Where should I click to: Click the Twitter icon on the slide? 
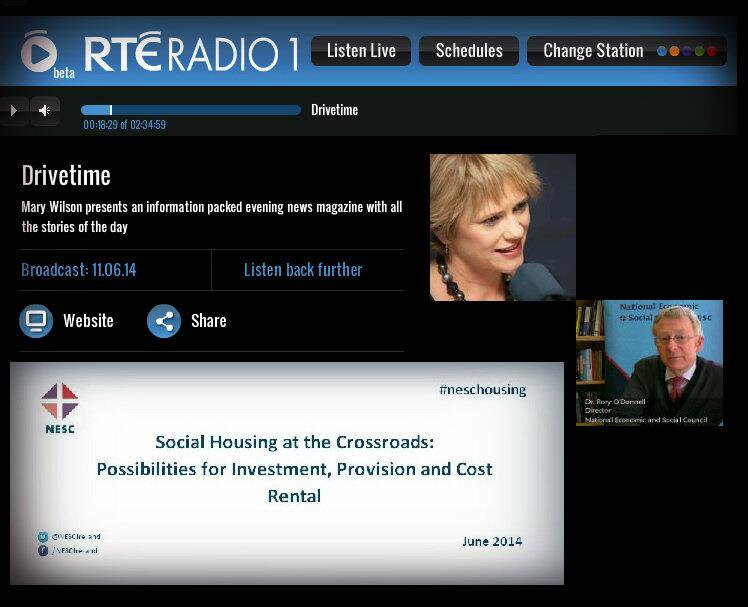point(42,536)
